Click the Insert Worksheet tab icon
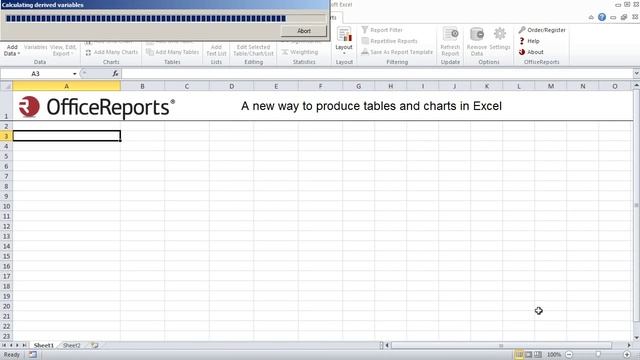This screenshot has height=360, width=640. [94, 345]
